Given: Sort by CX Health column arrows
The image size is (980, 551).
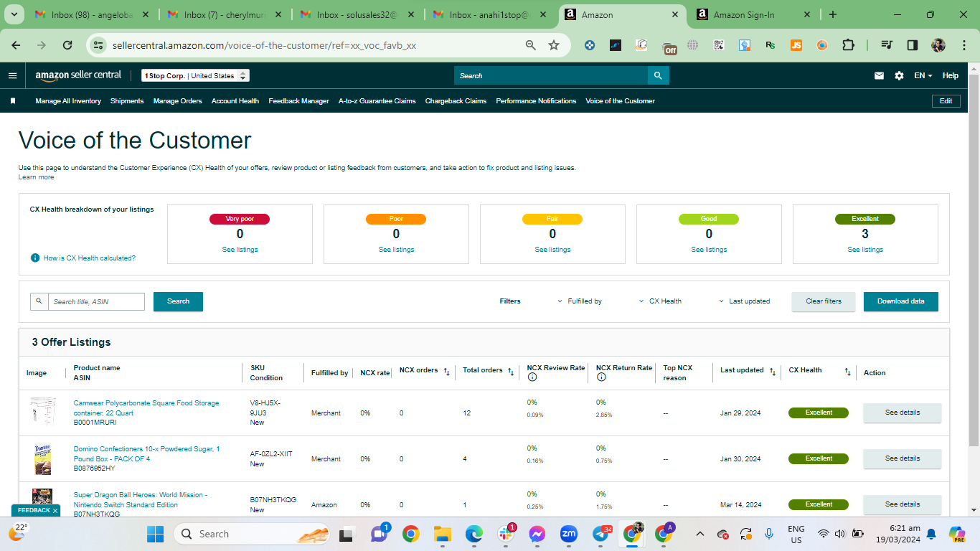Looking at the screenshot, I should 847,372.
